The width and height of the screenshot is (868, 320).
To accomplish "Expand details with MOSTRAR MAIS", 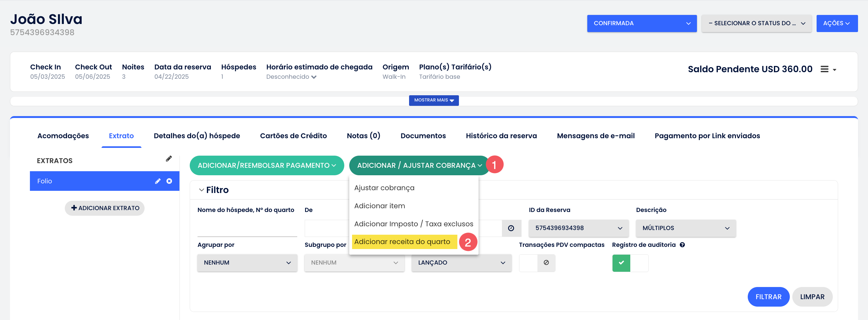I will pos(434,100).
